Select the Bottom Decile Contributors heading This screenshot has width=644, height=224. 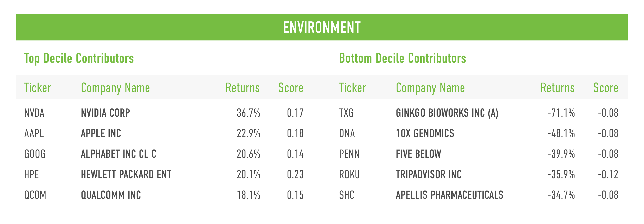click(x=402, y=59)
